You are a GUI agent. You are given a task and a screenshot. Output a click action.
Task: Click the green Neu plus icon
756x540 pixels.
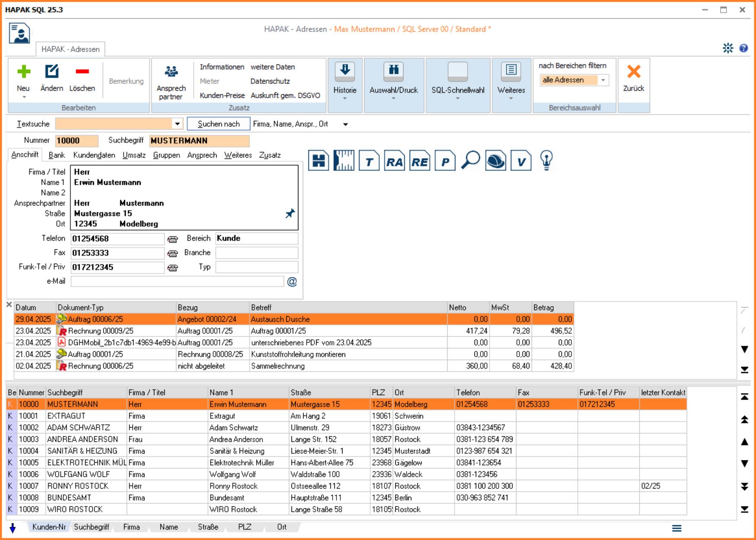23,72
